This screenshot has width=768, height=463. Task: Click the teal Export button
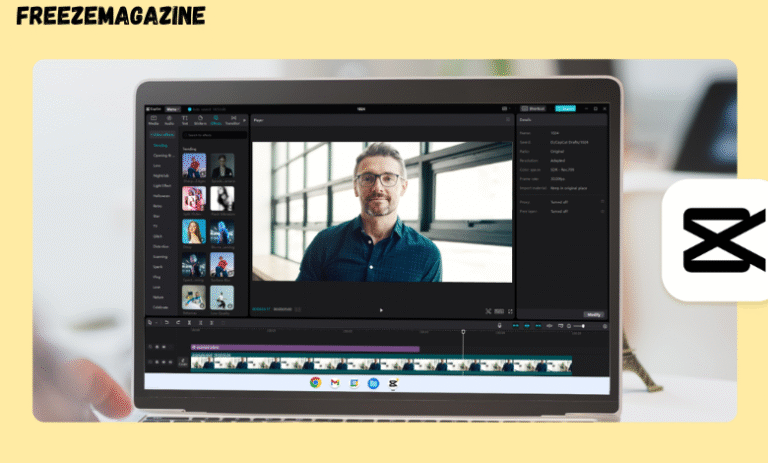click(565, 109)
